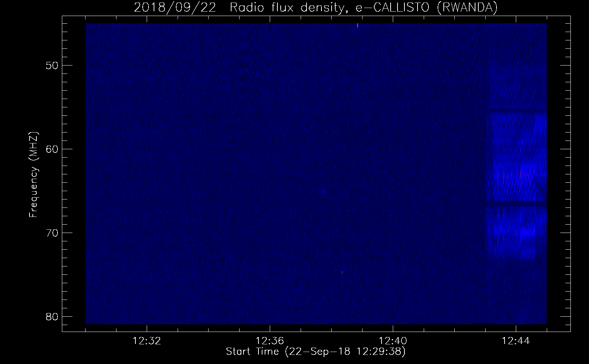Click the 12:36 time tick label
The width and height of the screenshot is (589, 364).
(x=270, y=341)
